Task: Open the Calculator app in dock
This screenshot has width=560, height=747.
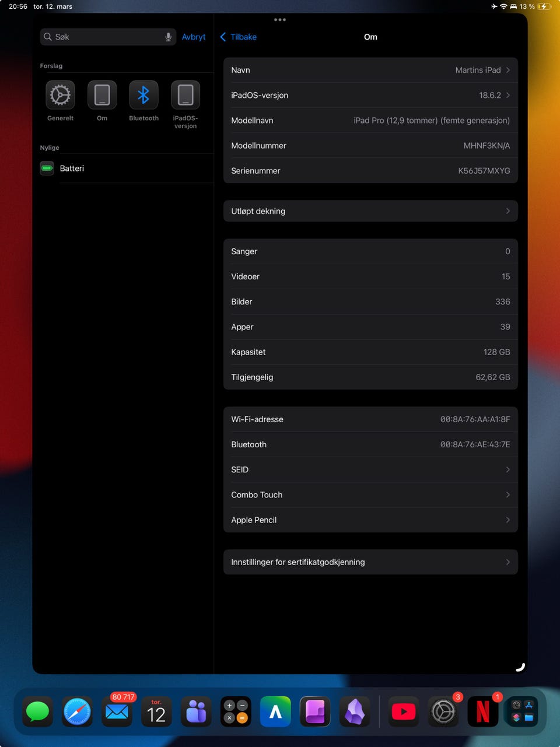Action: (x=236, y=711)
